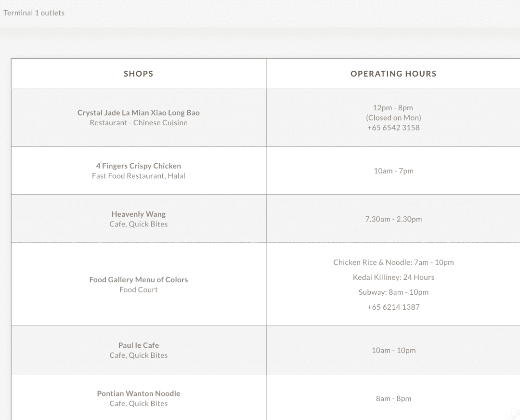Click the OPERATING HOURS column header
520x420 pixels.
pyautogui.click(x=393, y=74)
